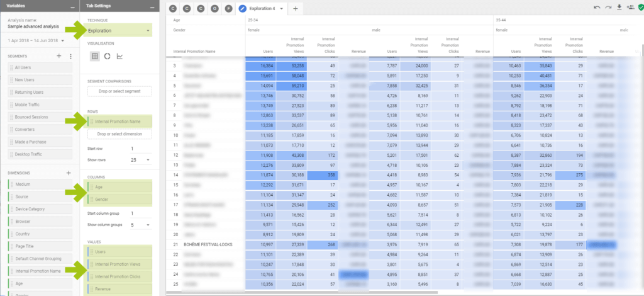Choose the line chart visualisation
644x296 pixels.
tap(120, 55)
